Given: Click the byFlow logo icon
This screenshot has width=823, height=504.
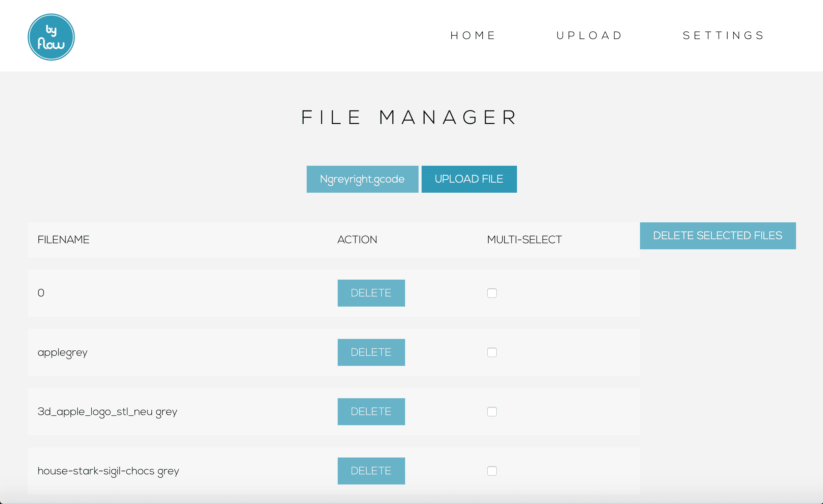Looking at the screenshot, I should pyautogui.click(x=51, y=37).
